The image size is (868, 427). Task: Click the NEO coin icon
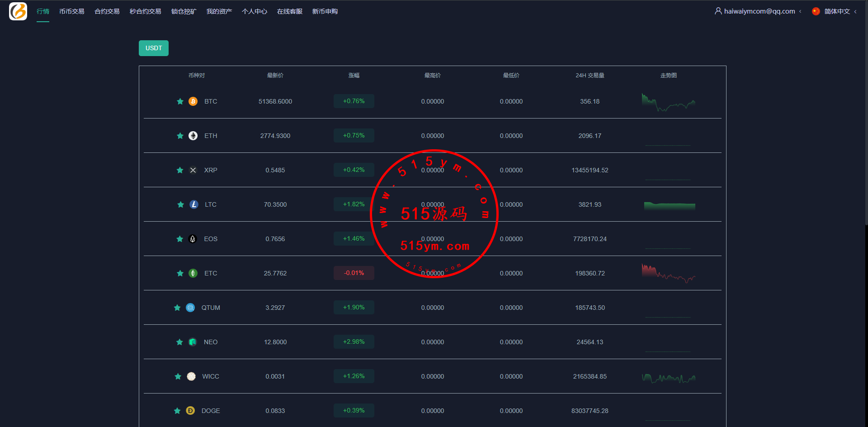pyautogui.click(x=193, y=342)
